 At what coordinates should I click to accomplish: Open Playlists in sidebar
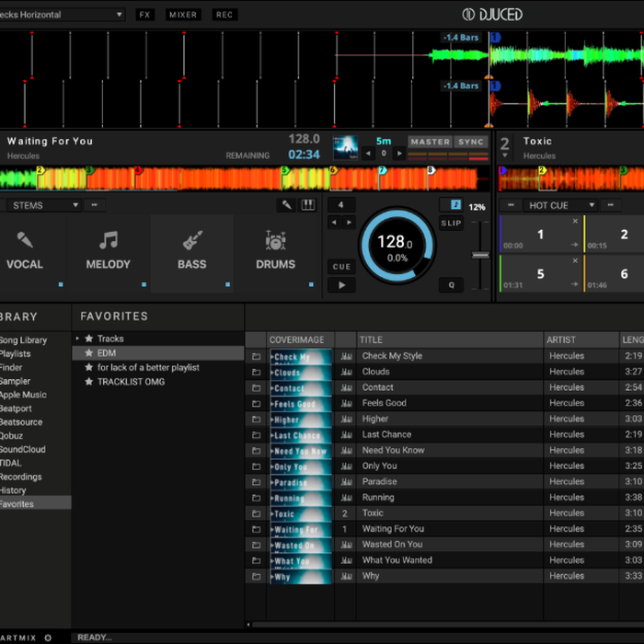16,353
